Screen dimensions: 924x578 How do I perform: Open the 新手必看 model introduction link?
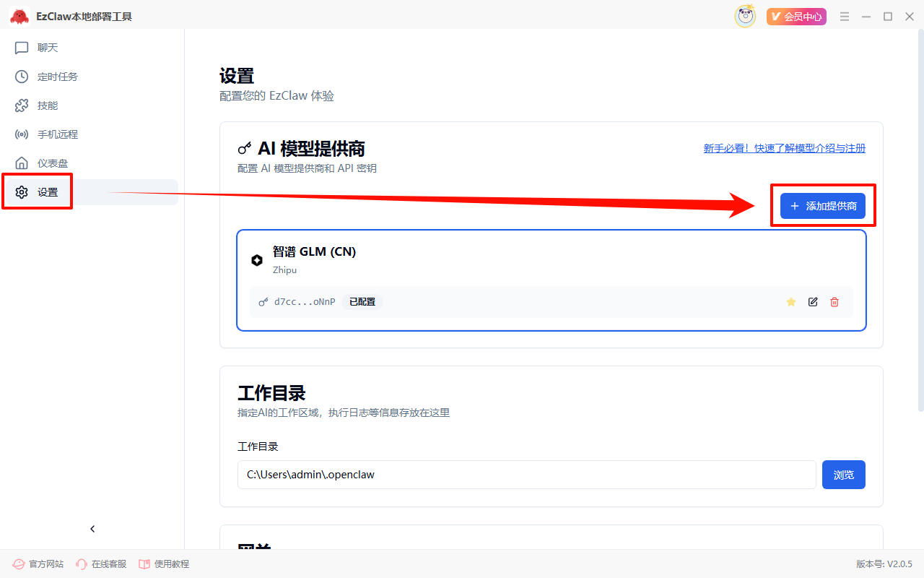pyautogui.click(x=784, y=148)
